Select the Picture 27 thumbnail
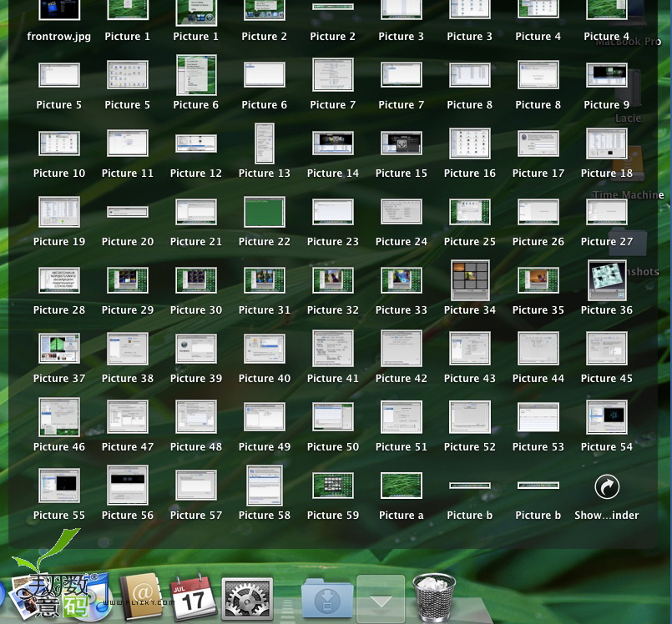672x624 pixels. (x=606, y=212)
